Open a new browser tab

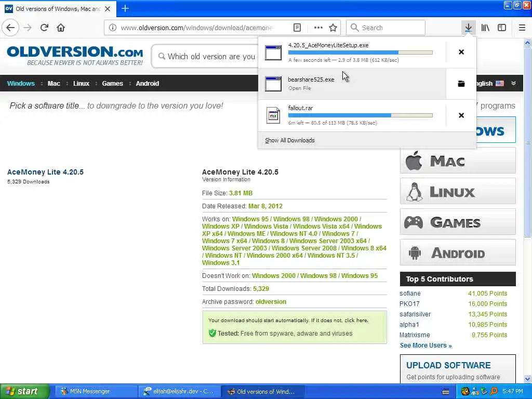tap(125, 8)
